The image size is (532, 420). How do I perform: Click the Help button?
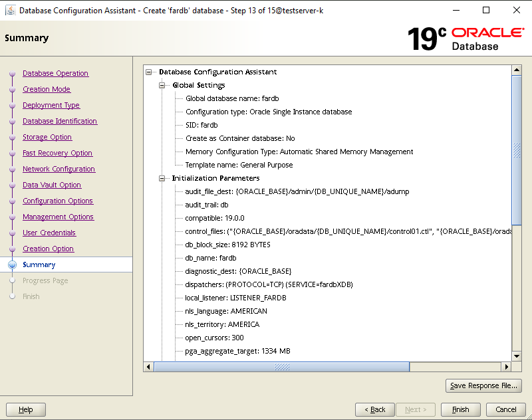[26, 409]
